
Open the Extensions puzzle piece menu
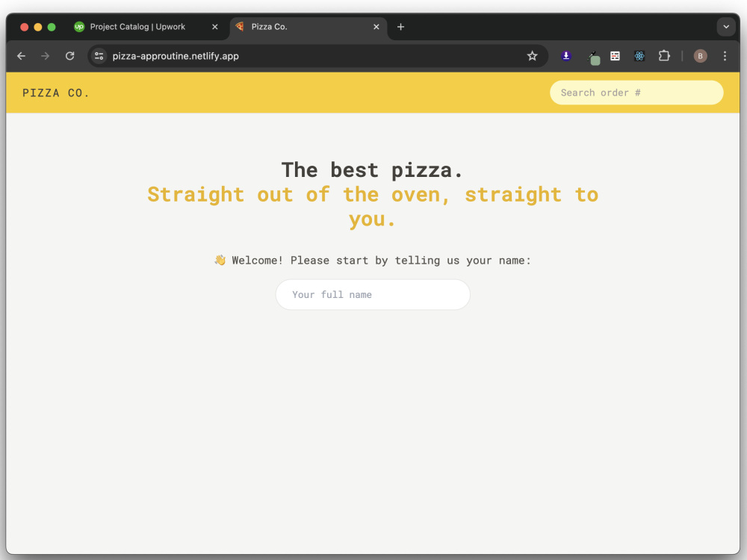[663, 56]
